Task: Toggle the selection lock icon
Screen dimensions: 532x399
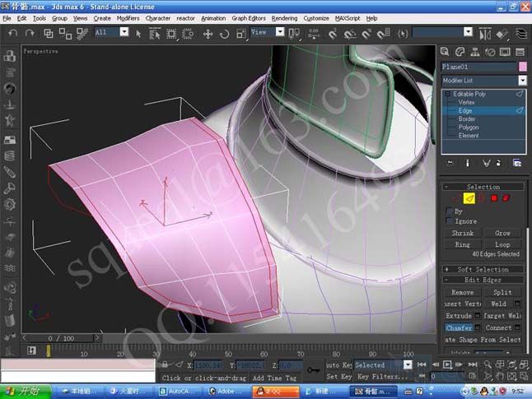Action: point(165,364)
